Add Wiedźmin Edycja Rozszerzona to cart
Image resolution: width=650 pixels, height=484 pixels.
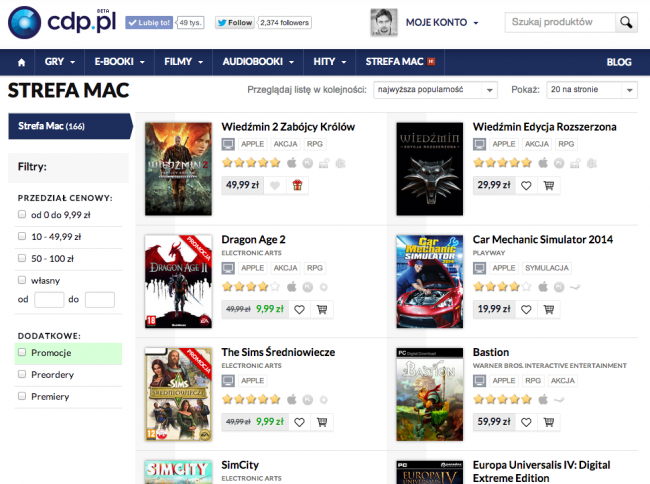coord(549,185)
